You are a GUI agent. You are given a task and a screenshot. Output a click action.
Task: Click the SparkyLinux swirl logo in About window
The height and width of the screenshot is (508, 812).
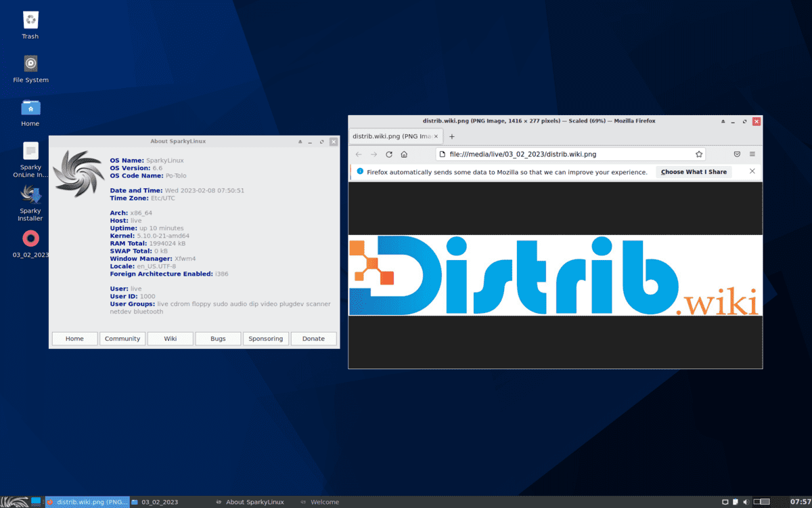pyautogui.click(x=78, y=174)
